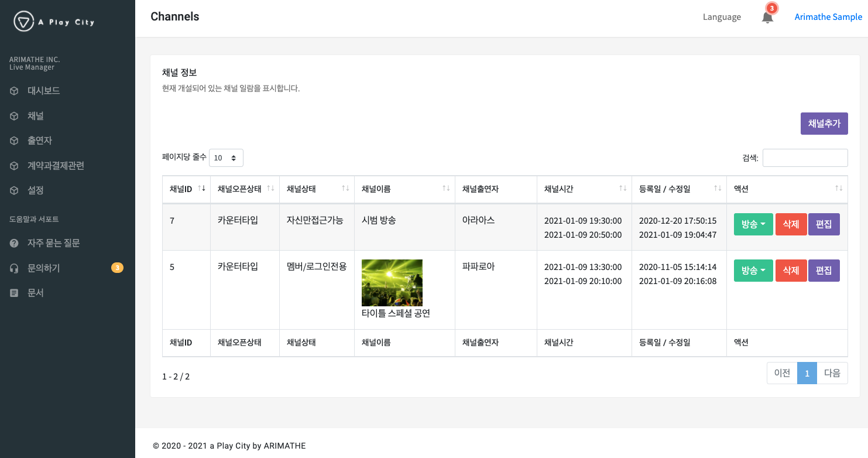Toggle sort on 등록일 / 수정일 column

tap(718, 189)
